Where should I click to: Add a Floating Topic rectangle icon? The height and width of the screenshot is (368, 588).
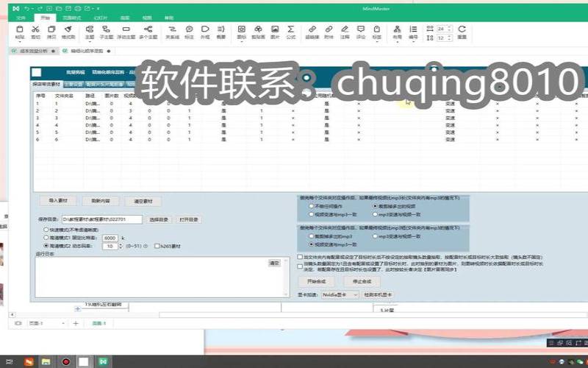click(126, 29)
